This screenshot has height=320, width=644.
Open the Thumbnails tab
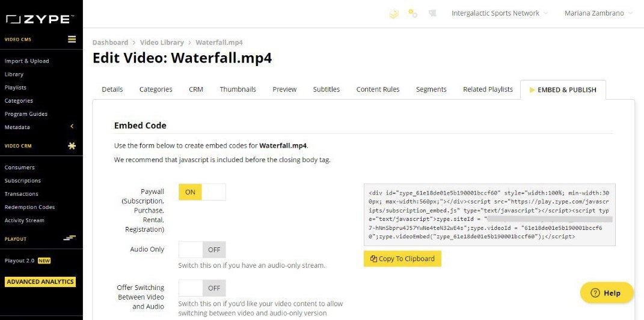click(x=238, y=89)
